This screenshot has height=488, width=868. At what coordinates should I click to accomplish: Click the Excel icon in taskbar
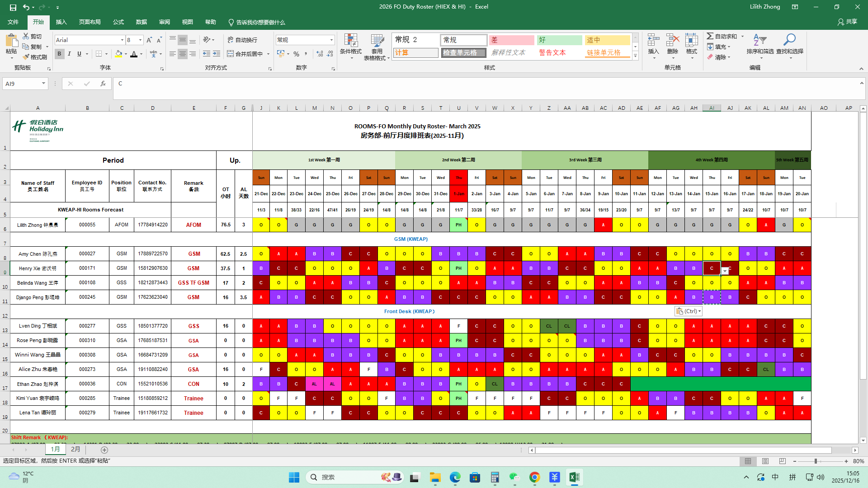click(x=574, y=477)
